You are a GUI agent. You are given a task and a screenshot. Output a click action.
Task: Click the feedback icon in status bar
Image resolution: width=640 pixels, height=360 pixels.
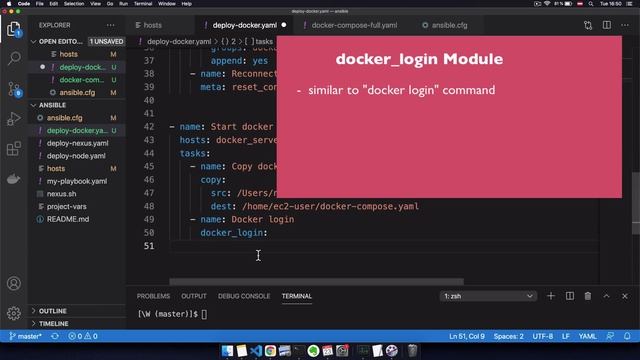610,336
